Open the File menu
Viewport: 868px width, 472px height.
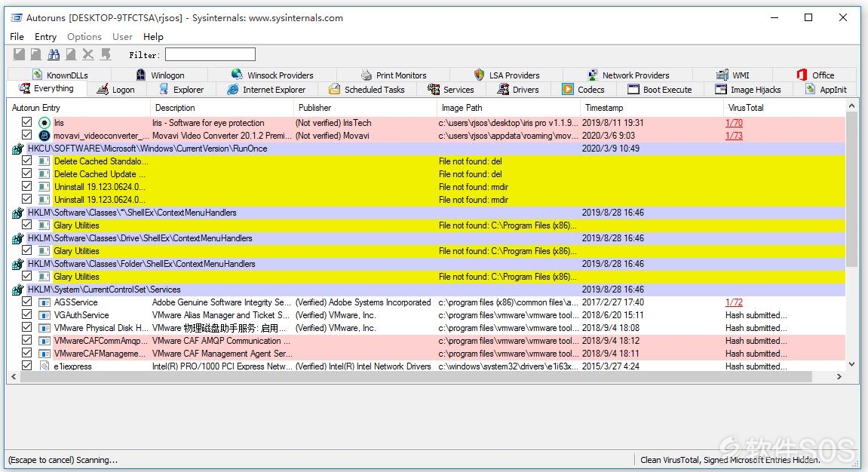coord(17,36)
